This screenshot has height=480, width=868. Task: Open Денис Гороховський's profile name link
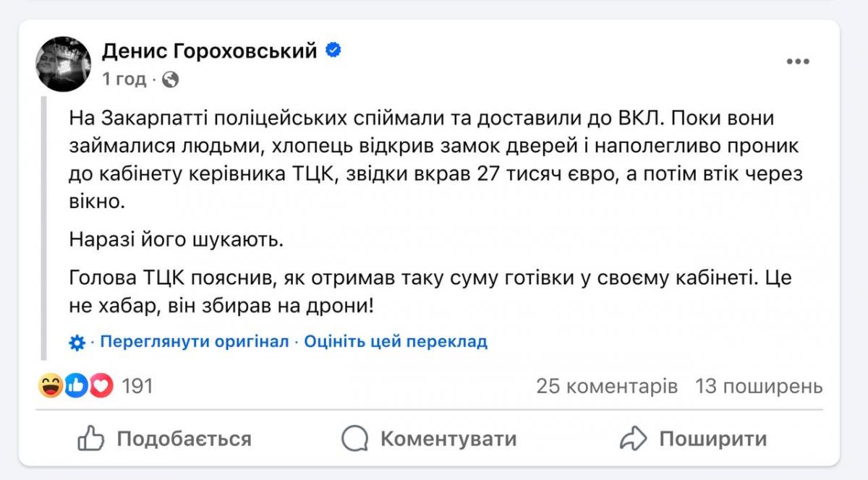tap(210, 51)
